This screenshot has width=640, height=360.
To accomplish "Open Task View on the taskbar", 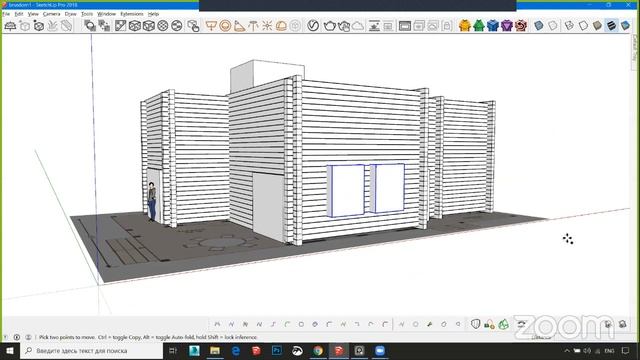I will (173, 351).
